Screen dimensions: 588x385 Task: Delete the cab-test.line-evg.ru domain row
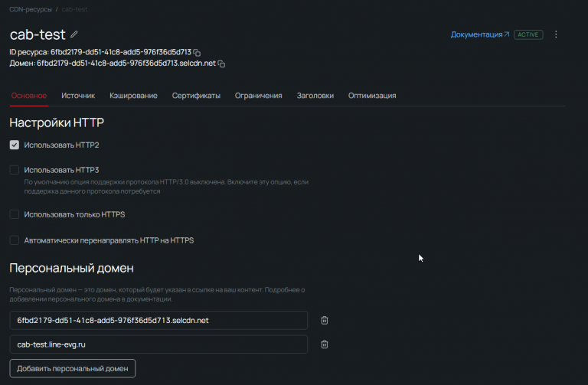click(x=325, y=344)
